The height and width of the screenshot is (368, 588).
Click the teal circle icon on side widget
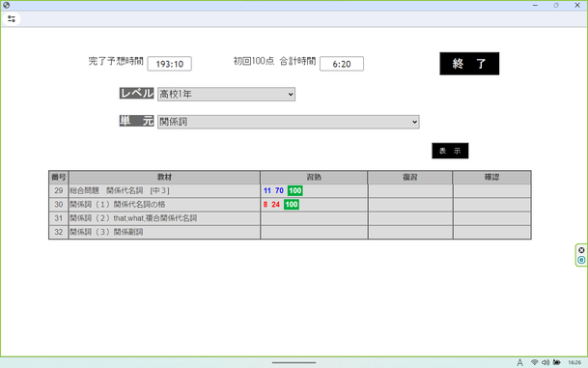coord(581,260)
